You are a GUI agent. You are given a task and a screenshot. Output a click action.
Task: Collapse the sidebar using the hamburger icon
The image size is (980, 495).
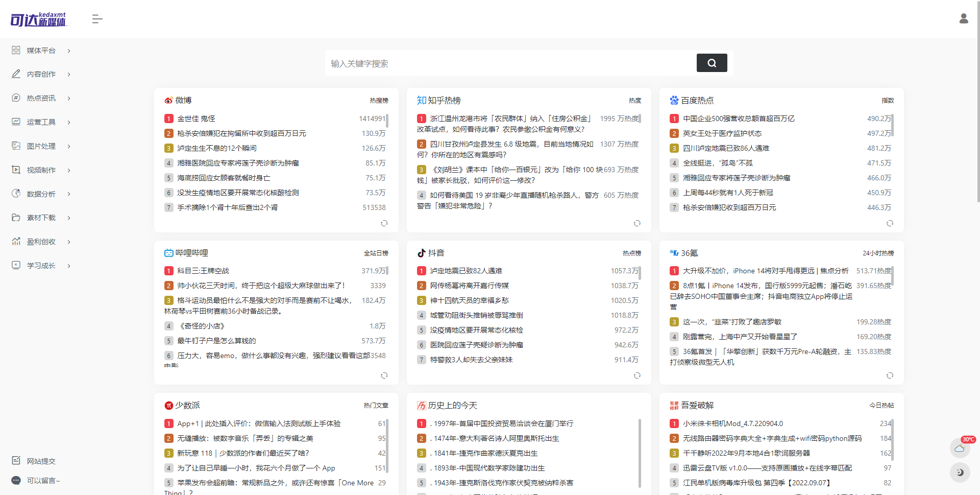tap(97, 19)
